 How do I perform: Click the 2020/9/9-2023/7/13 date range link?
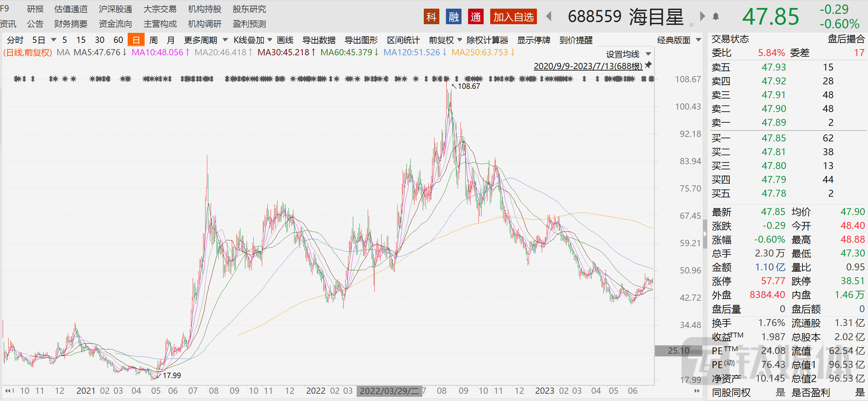(x=587, y=66)
